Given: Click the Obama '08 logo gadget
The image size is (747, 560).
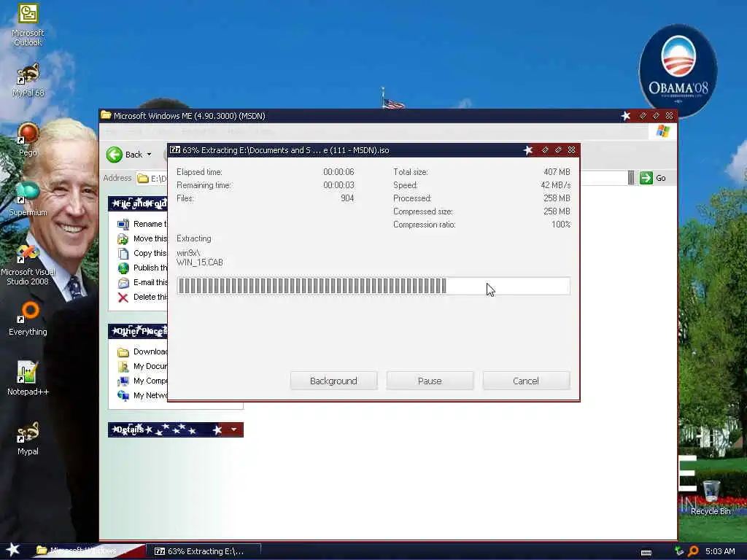Looking at the screenshot, I should coord(678,70).
